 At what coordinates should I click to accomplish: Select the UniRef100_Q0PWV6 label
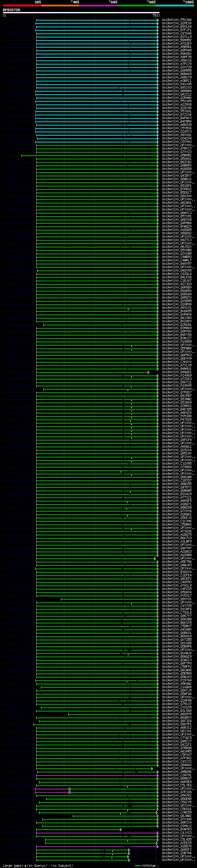point(177,314)
